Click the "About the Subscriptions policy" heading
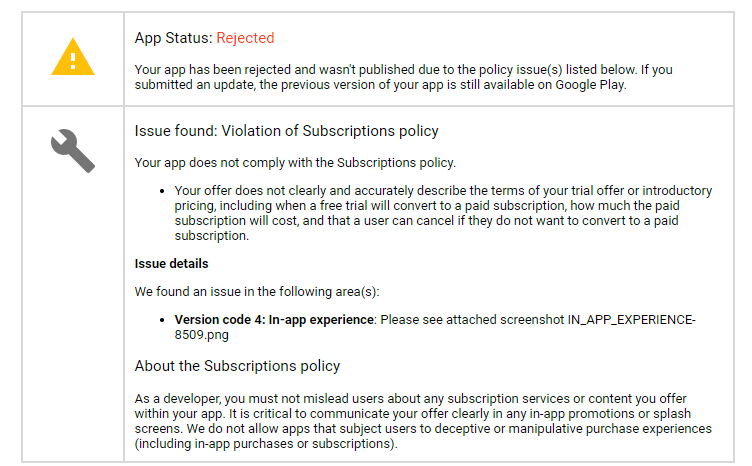This screenshot has height=466, width=752. 237,366
